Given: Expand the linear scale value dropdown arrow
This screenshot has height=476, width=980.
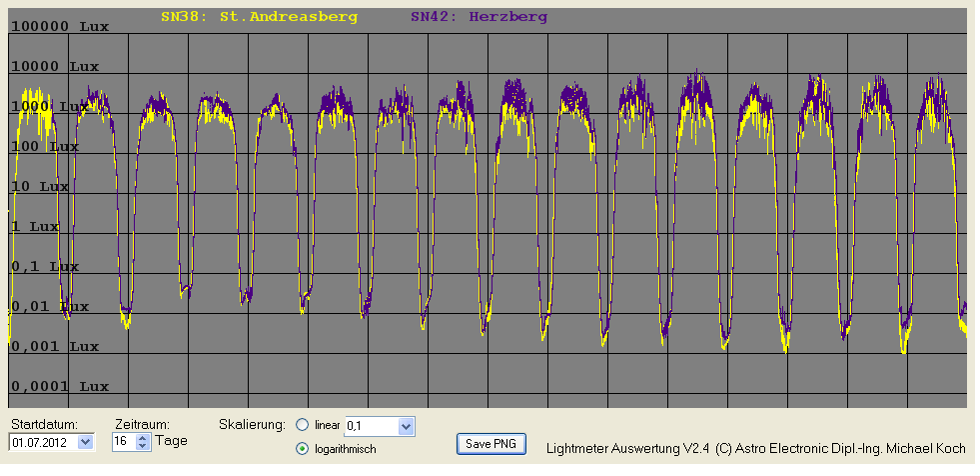Looking at the screenshot, I should 405,427.
